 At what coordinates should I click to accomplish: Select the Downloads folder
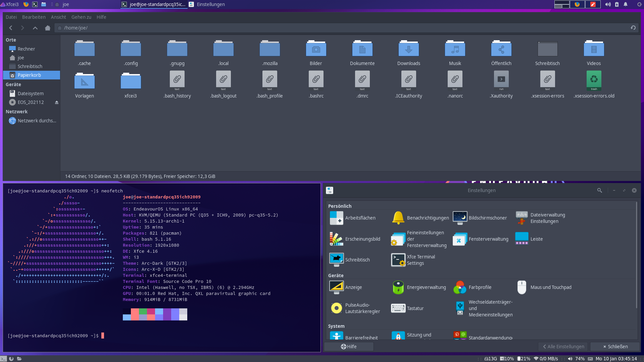point(409,53)
